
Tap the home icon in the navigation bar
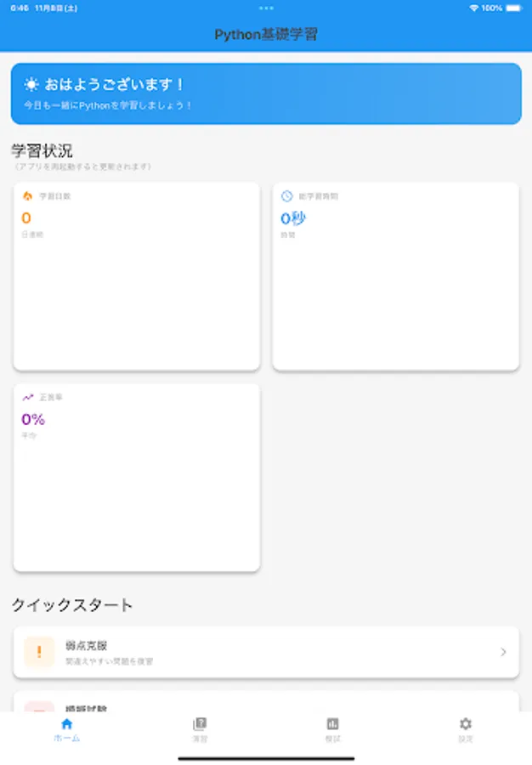click(x=66, y=725)
